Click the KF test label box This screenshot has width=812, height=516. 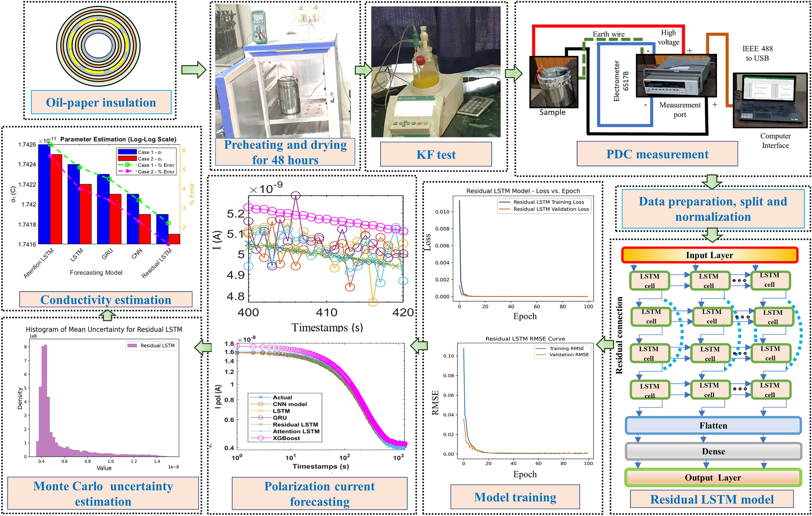pyautogui.click(x=436, y=154)
